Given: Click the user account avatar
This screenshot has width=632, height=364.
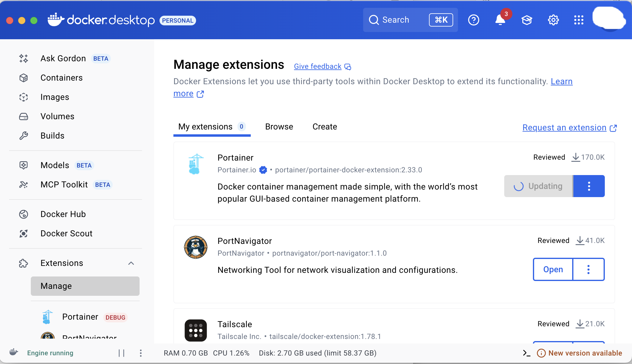Looking at the screenshot, I should point(609,19).
